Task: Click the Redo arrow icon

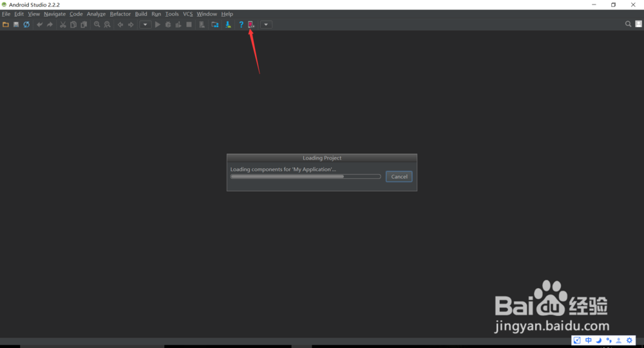Action: 50,24
